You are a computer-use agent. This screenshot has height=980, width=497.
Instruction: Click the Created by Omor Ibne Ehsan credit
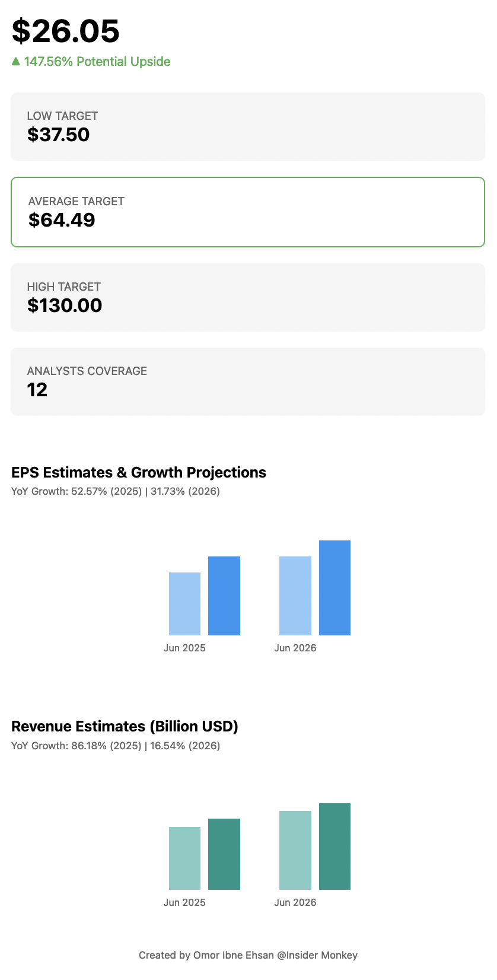pos(248,955)
